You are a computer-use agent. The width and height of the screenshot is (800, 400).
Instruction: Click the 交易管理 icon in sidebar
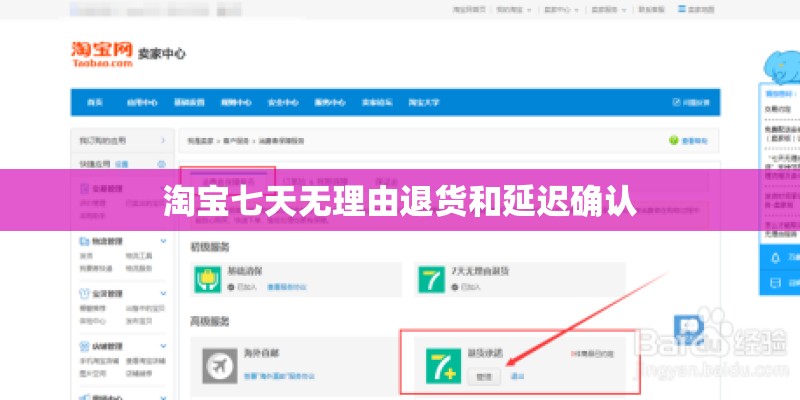click(84, 189)
